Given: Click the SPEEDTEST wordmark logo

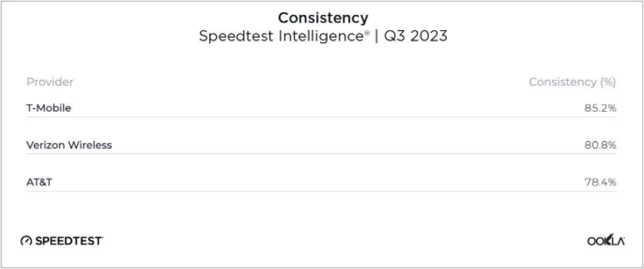Looking at the screenshot, I should pyautogui.click(x=69, y=241).
